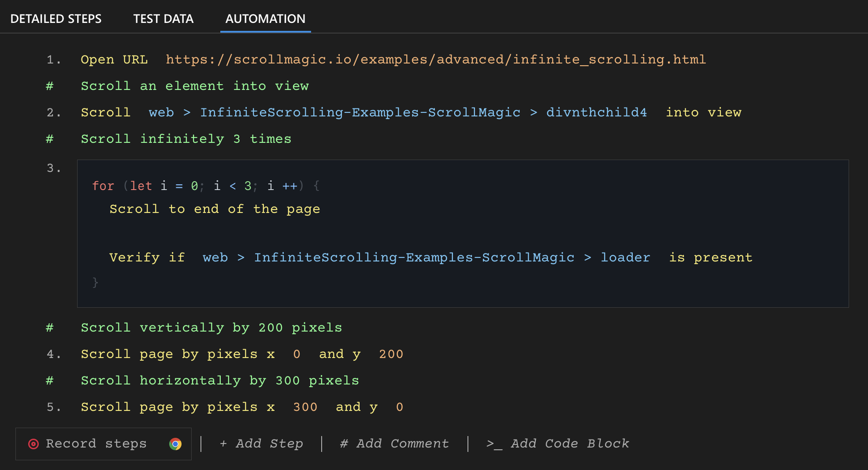Switch to the DETAILED STEPS tab
Screen dimensions: 868x470
click(56, 19)
